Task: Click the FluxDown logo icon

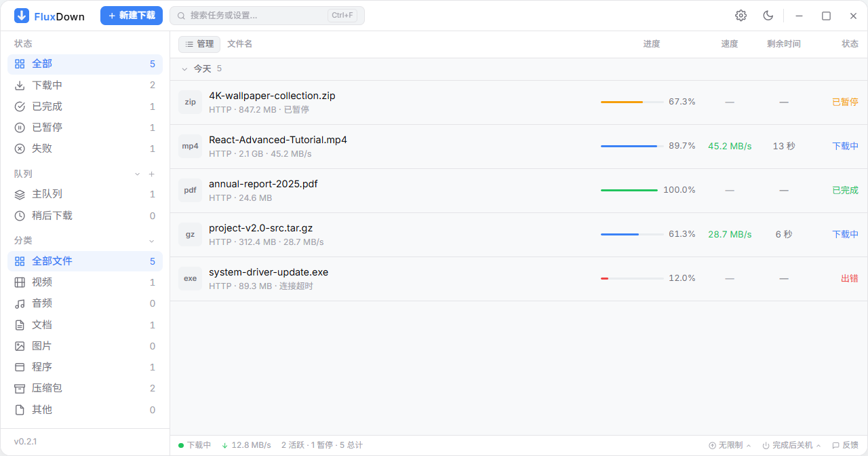Action: (22, 16)
